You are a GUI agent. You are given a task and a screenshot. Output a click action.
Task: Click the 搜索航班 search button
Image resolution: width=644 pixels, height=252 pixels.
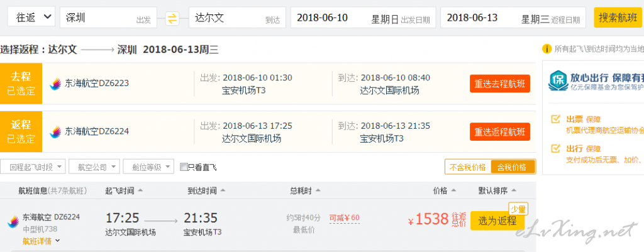click(x=618, y=18)
